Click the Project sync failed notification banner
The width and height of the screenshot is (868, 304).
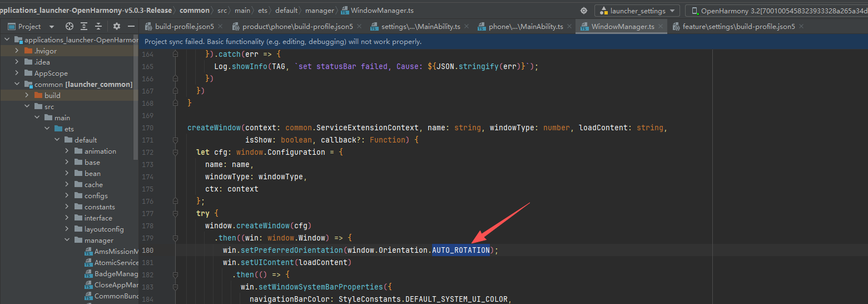coord(503,41)
